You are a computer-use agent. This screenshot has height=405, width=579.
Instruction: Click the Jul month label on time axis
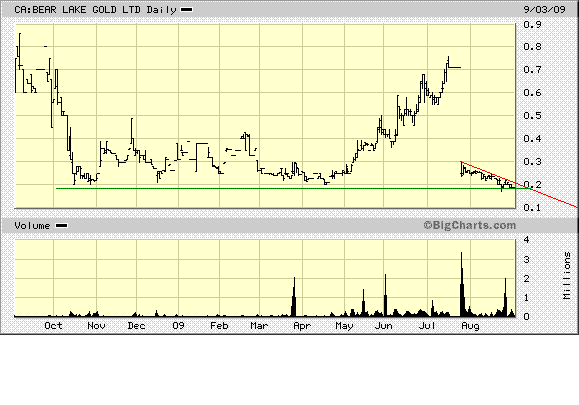pos(428,326)
